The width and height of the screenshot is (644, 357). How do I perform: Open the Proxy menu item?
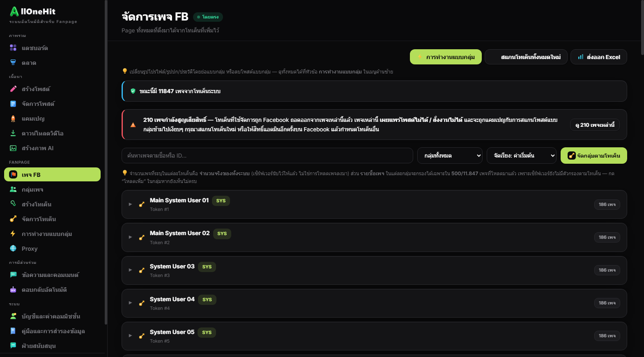pyautogui.click(x=52, y=249)
